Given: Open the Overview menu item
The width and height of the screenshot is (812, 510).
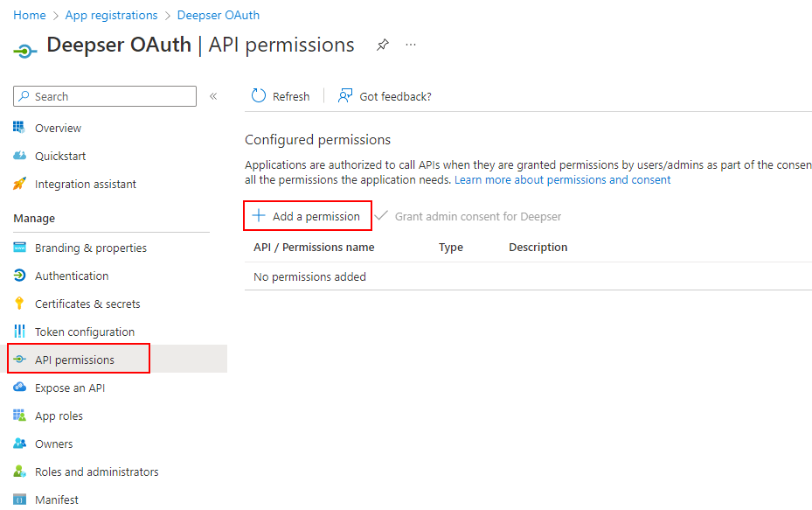Looking at the screenshot, I should pyautogui.click(x=58, y=128).
